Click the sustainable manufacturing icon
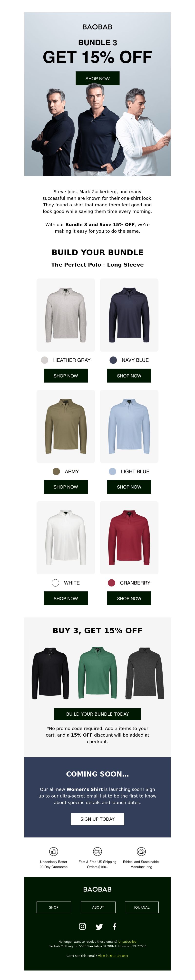 point(141,851)
